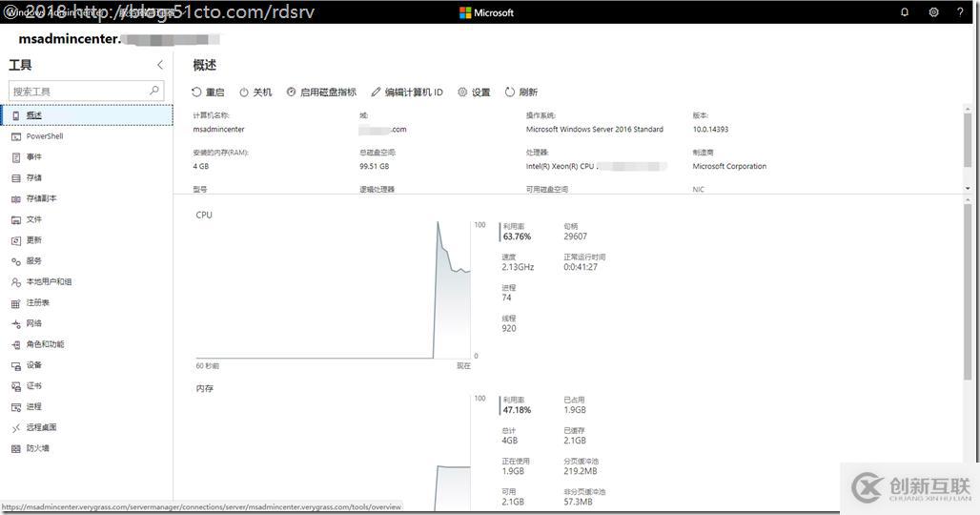Open the PowerShell console icon in sidebar
The height and width of the screenshot is (515, 980).
[16, 136]
